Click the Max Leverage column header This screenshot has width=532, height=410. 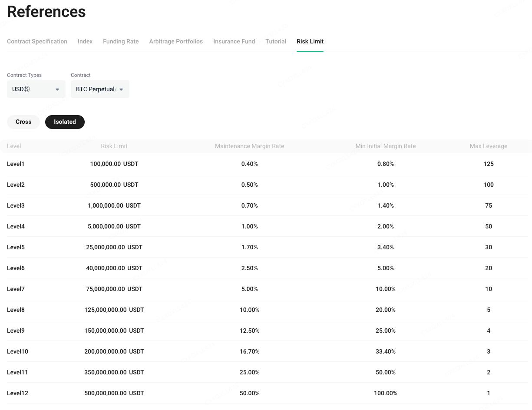coord(488,146)
